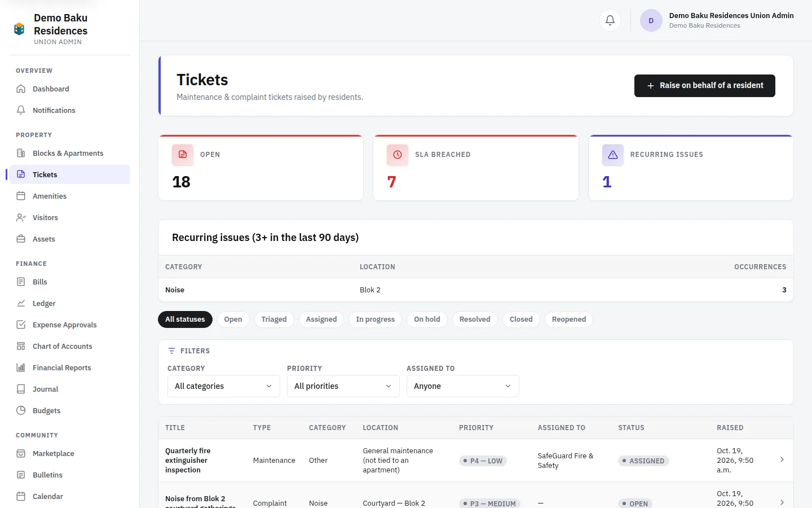This screenshot has height=508, width=812.
Task: Click the Visitors person icon
Action: tap(21, 217)
